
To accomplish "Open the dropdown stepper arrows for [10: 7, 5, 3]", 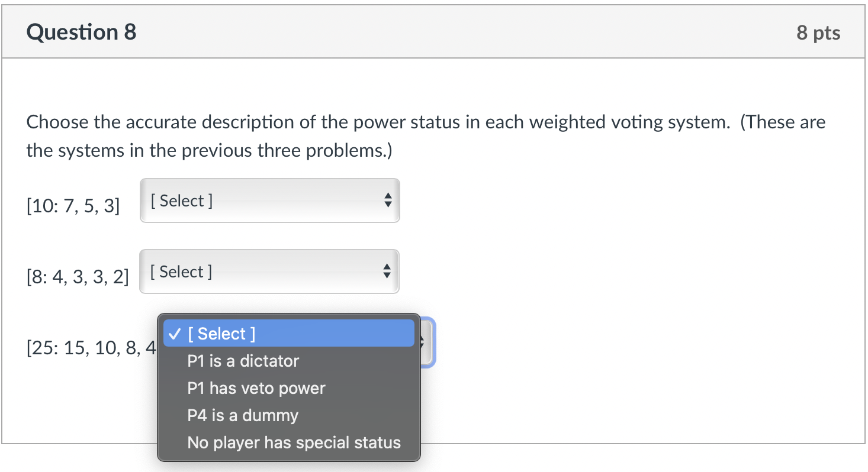I will [x=388, y=201].
